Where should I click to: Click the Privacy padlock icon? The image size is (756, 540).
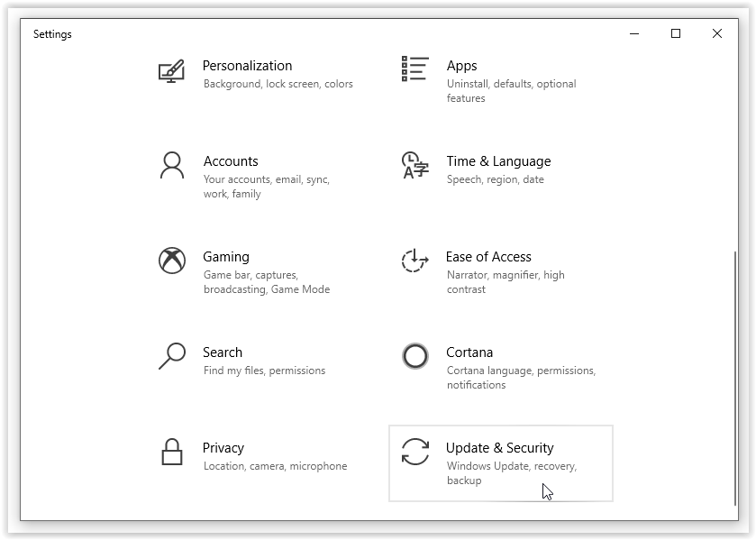pos(172,452)
